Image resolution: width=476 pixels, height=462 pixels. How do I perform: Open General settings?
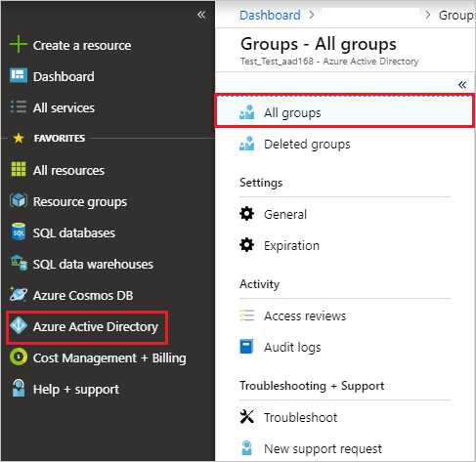click(285, 215)
